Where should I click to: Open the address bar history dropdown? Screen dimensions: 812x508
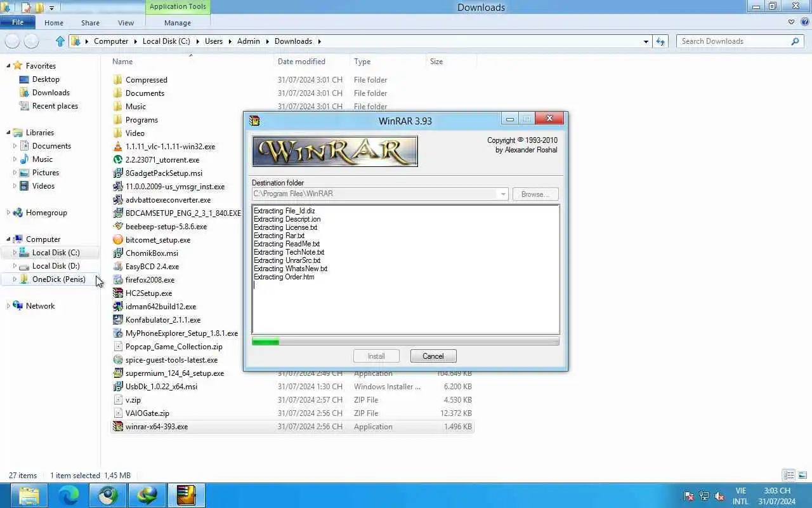coord(646,41)
